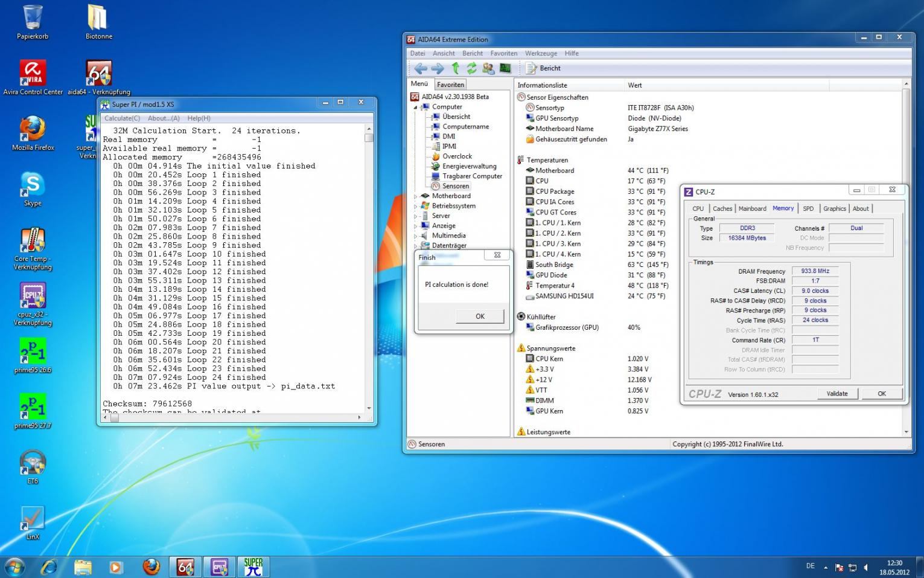Open Papierkorb desktop icon
This screenshot has width=924, height=578.
(33, 22)
